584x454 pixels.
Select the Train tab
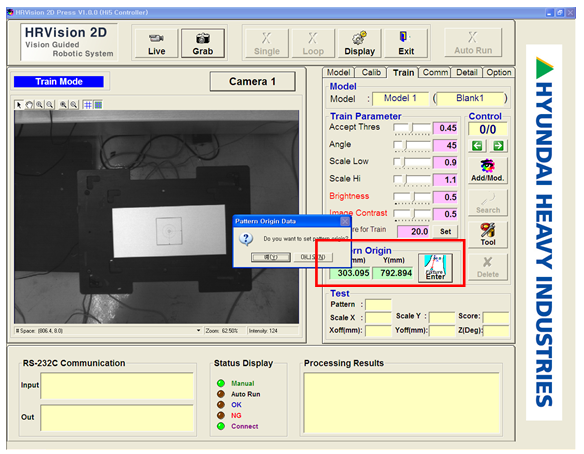coord(403,72)
